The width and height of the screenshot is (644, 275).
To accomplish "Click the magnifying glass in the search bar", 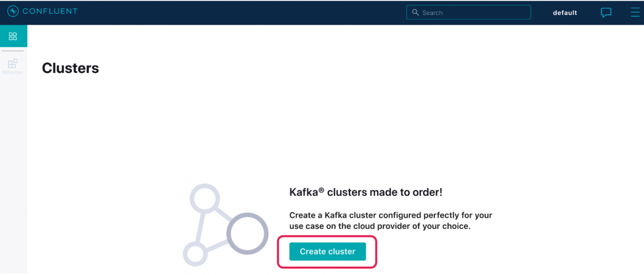I will pos(415,12).
